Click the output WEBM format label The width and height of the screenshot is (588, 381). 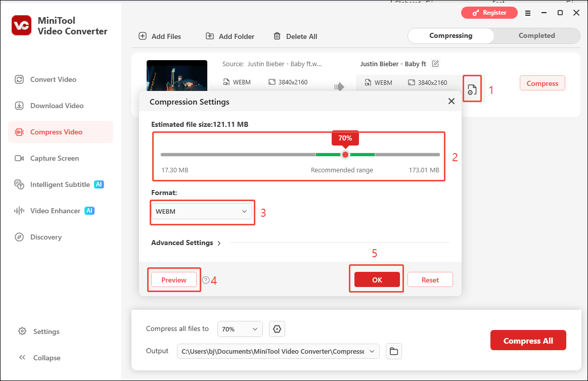(383, 82)
